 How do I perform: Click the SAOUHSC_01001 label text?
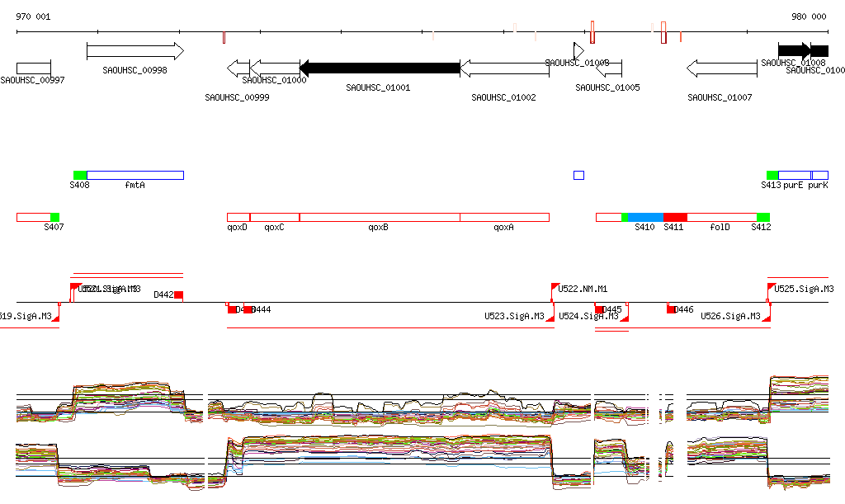pyautogui.click(x=378, y=87)
